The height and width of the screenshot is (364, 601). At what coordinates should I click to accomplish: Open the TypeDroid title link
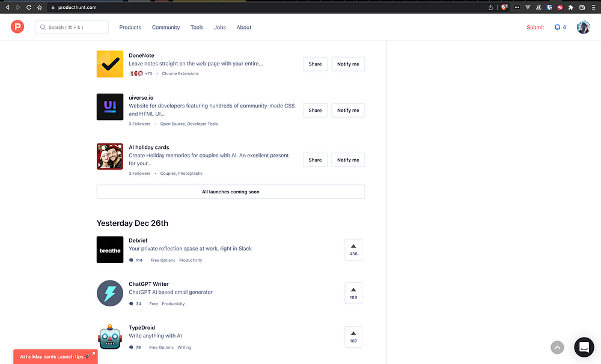(x=142, y=327)
